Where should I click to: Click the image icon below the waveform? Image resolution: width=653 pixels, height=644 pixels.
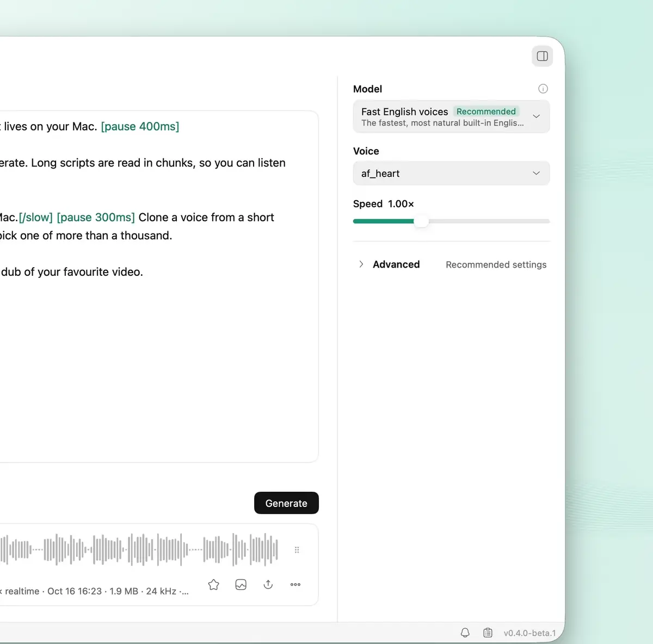point(241,585)
